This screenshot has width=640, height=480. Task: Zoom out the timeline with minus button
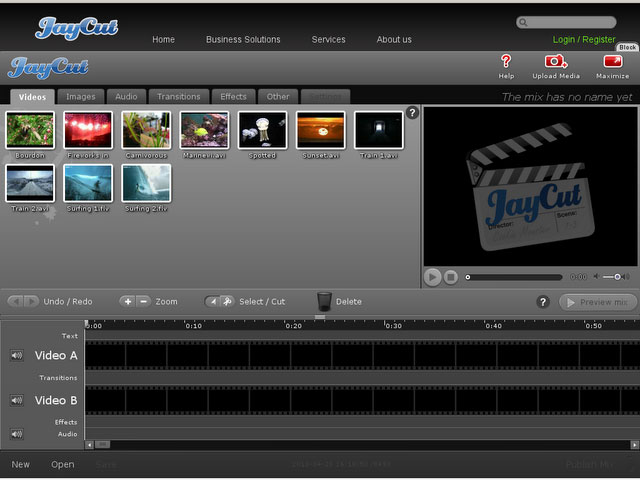(144, 301)
